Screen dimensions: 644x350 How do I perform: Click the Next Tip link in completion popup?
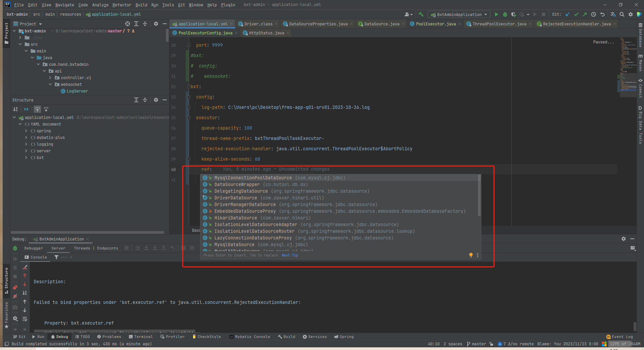(x=290, y=255)
